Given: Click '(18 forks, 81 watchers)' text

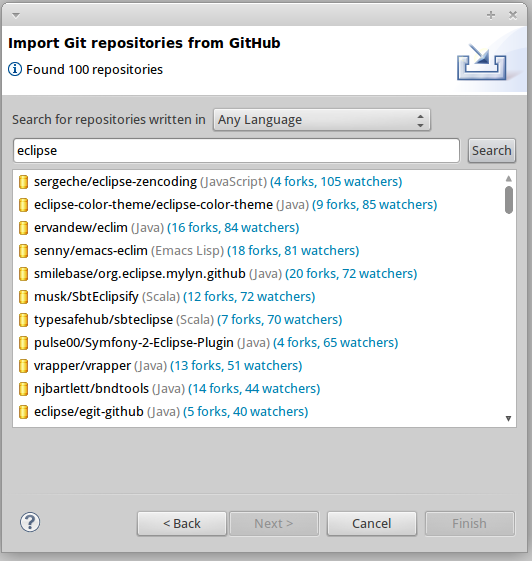Looking at the screenshot, I should point(293,251).
